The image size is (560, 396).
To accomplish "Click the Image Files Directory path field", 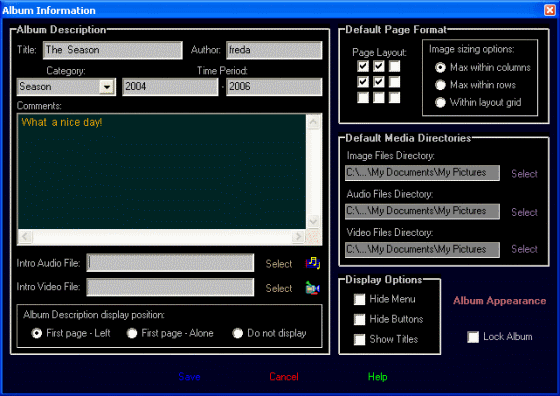I will coord(422,173).
